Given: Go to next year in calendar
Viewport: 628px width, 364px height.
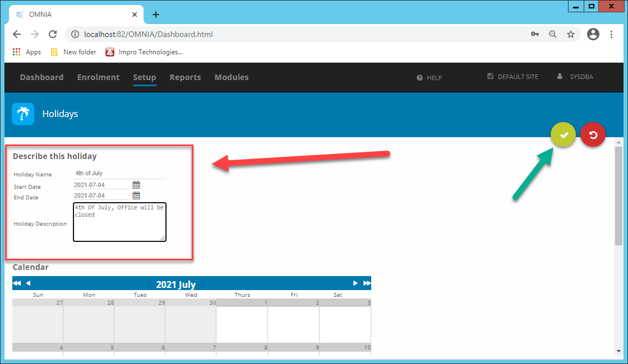Looking at the screenshot, I should tap(367, 283).
